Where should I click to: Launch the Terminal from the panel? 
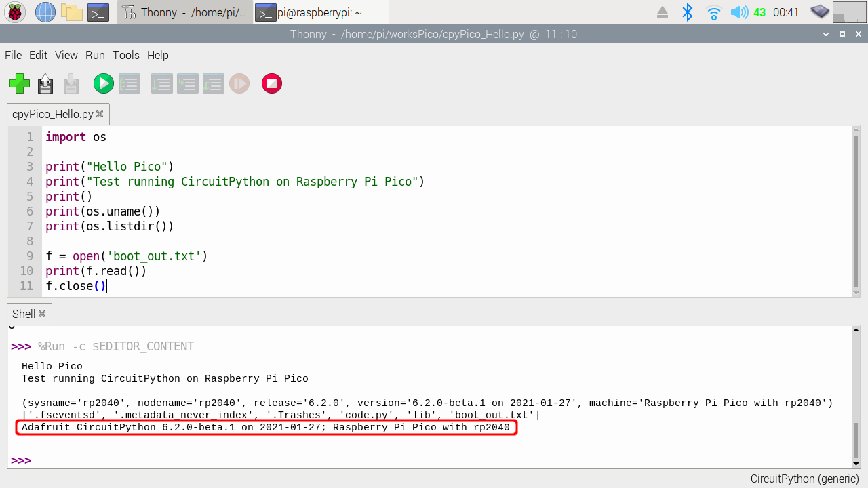coord(99,12)
